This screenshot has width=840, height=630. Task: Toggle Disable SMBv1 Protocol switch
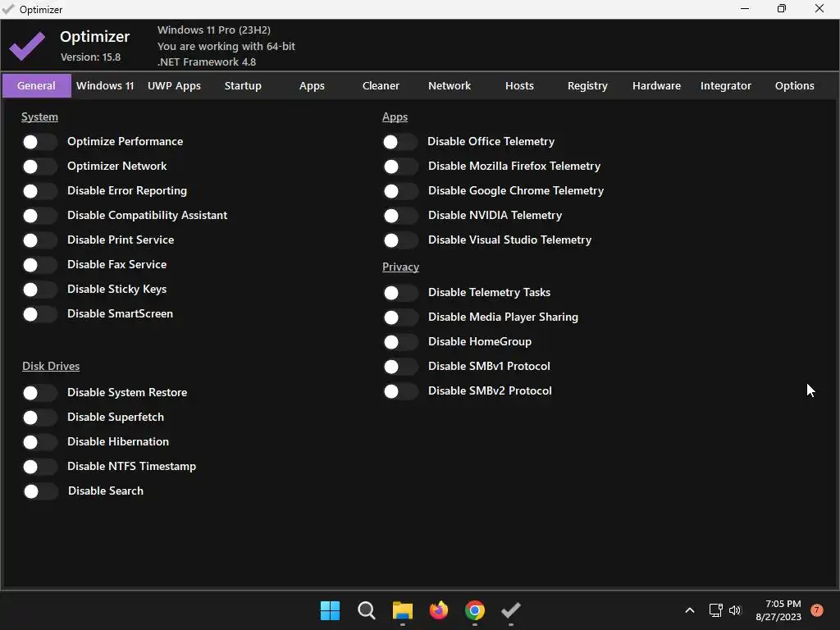400,367
